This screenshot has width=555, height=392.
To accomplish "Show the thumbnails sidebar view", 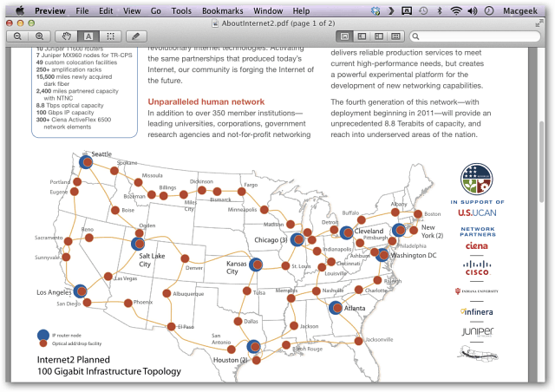I will [x=362, y=36].
